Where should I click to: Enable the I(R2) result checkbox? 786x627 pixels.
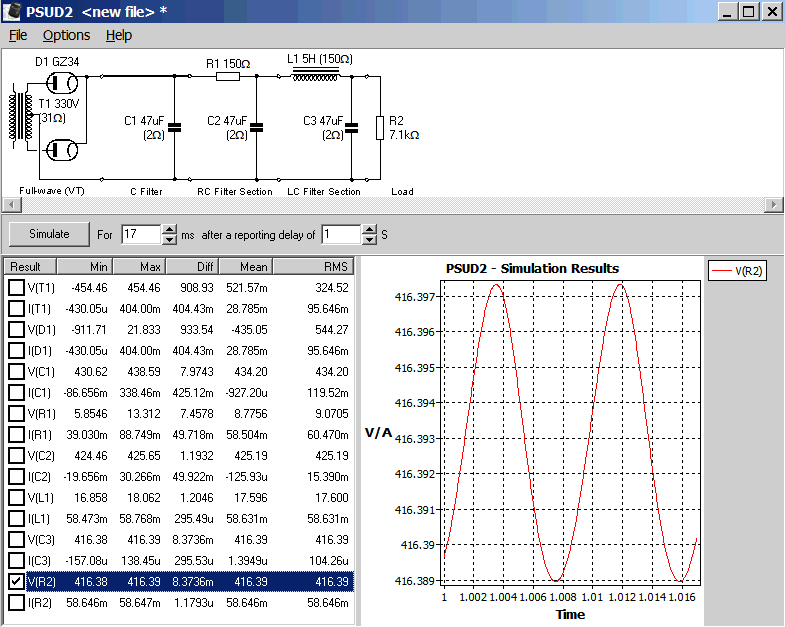coord(16,603)
